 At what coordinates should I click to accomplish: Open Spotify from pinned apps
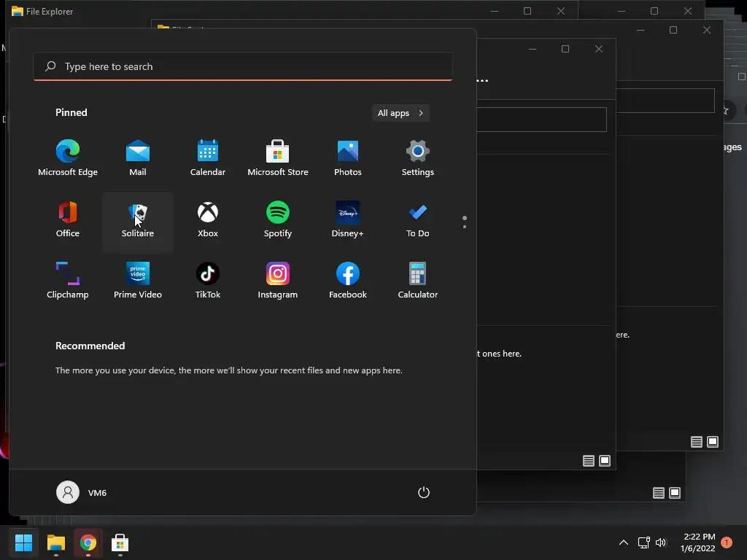(x=278, y=219)
